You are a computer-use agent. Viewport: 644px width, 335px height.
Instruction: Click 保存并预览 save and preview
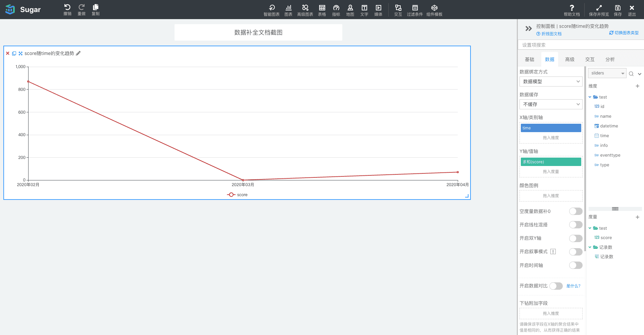(599, 10)
